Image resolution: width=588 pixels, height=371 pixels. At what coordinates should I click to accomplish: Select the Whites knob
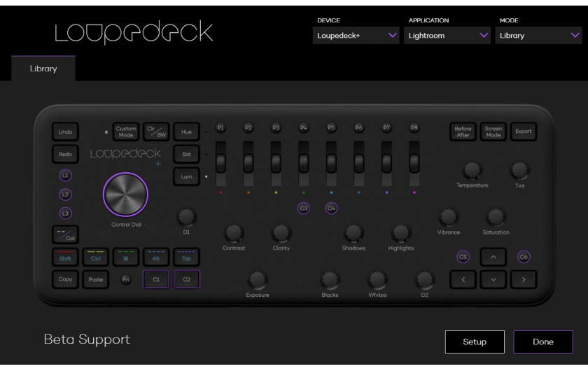[377, 280]
